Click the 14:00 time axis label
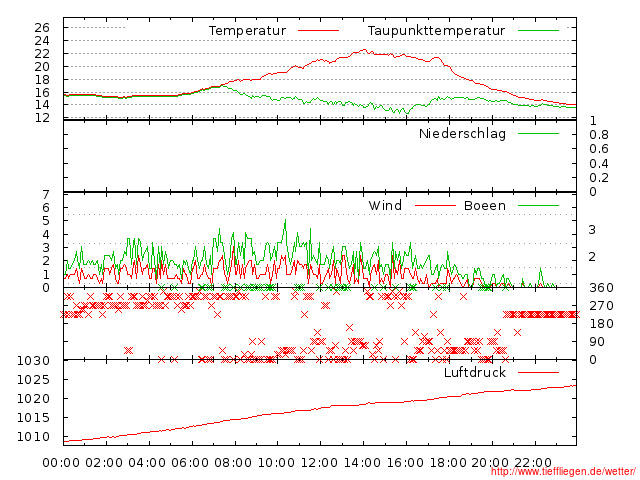The height and width of the screenshot is (480, 640). 362,463
